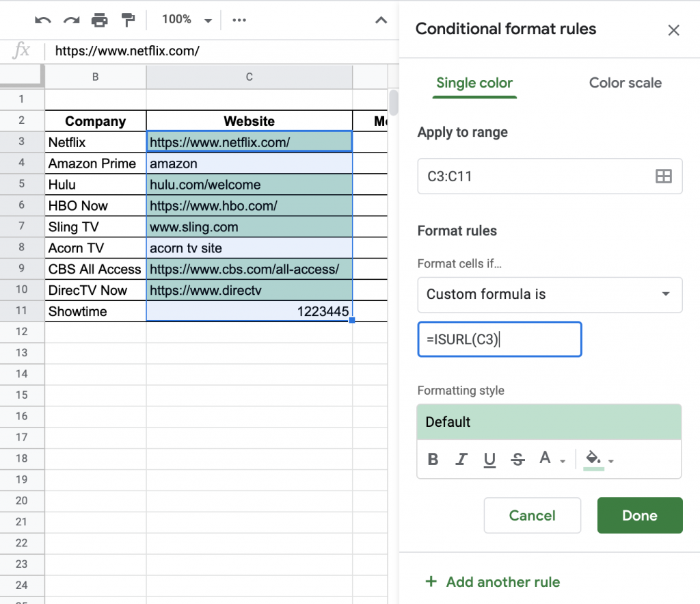700x604 pixels.
Task: Collapse the toolbar using the up chevron
Action: (x=381, y=20)
